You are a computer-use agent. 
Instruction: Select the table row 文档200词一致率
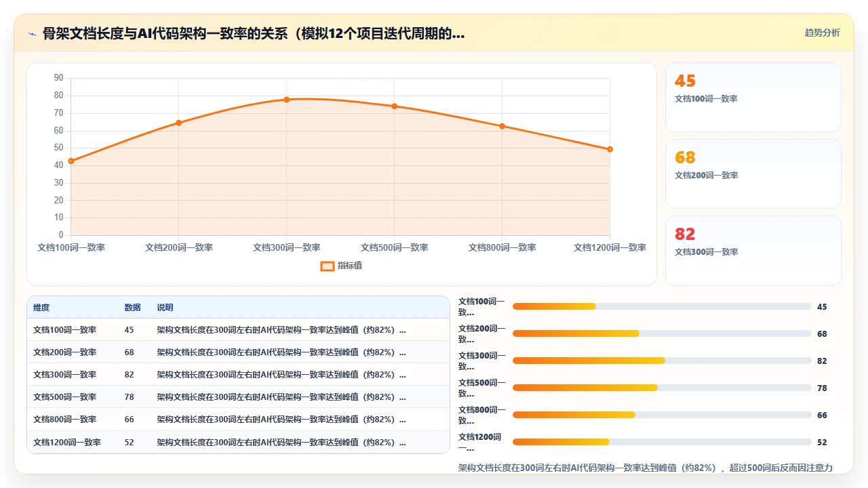[238, 352]
